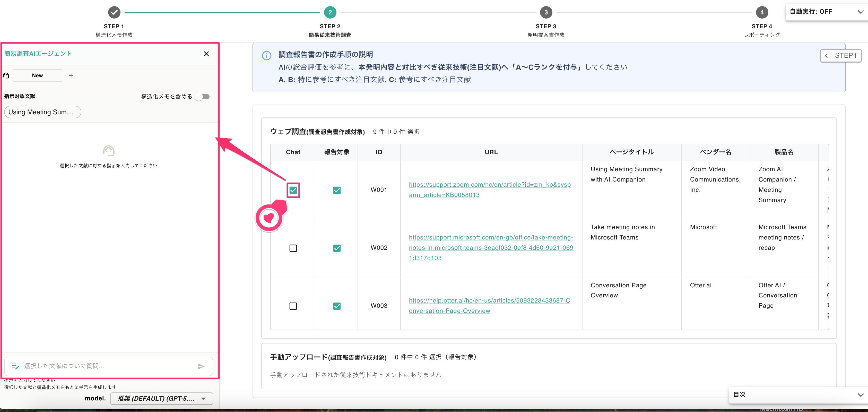Open the New chat tab
The image size is (868, 412).
(37, 75)
